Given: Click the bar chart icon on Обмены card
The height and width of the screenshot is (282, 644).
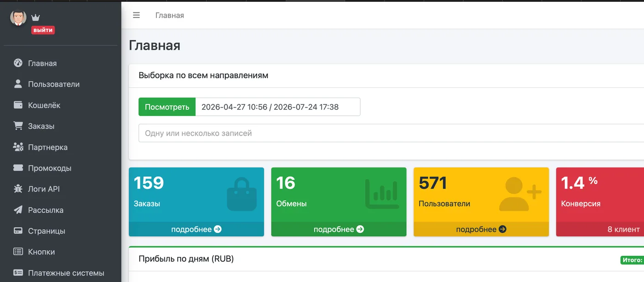Looking at the screenshot, I should click(x=382, y=194).
